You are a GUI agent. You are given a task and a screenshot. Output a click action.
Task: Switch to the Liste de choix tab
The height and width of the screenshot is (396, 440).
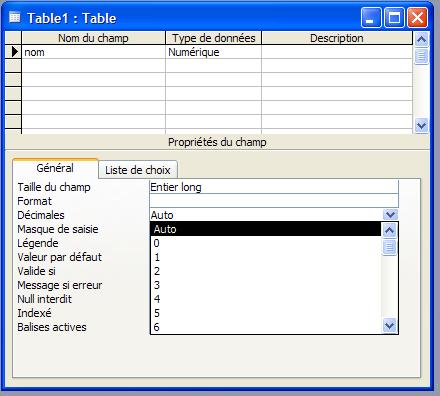[x=138, y=170]
